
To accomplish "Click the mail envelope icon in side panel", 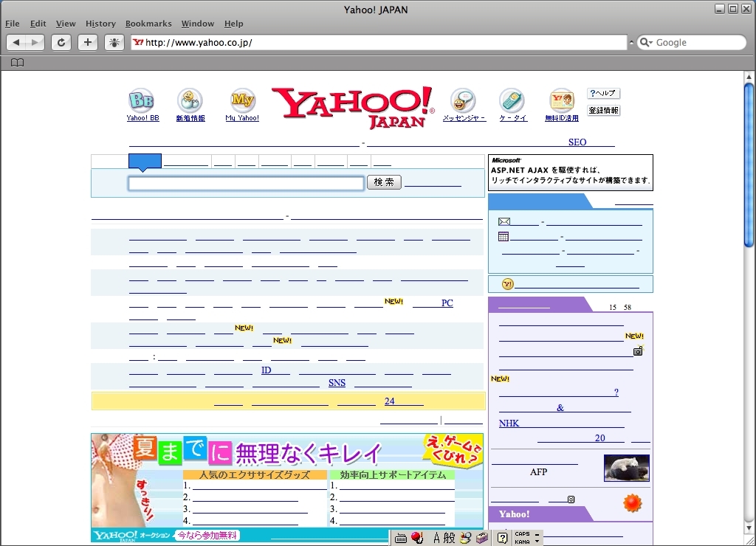I will 504,221.
